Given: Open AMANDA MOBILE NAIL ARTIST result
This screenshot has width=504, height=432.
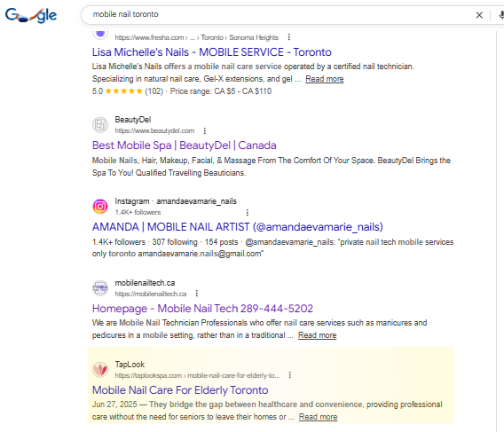Looking at the screenshot, I should click(238, 227).
